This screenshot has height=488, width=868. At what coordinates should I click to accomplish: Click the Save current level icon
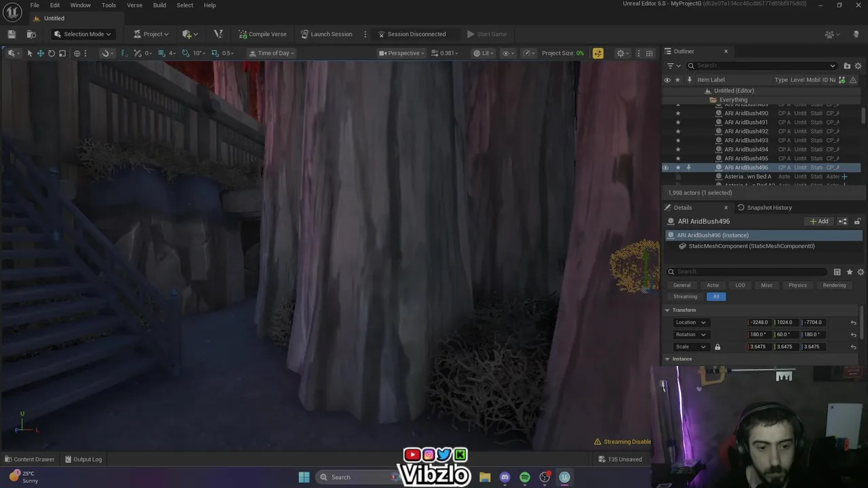pos(12,34)
